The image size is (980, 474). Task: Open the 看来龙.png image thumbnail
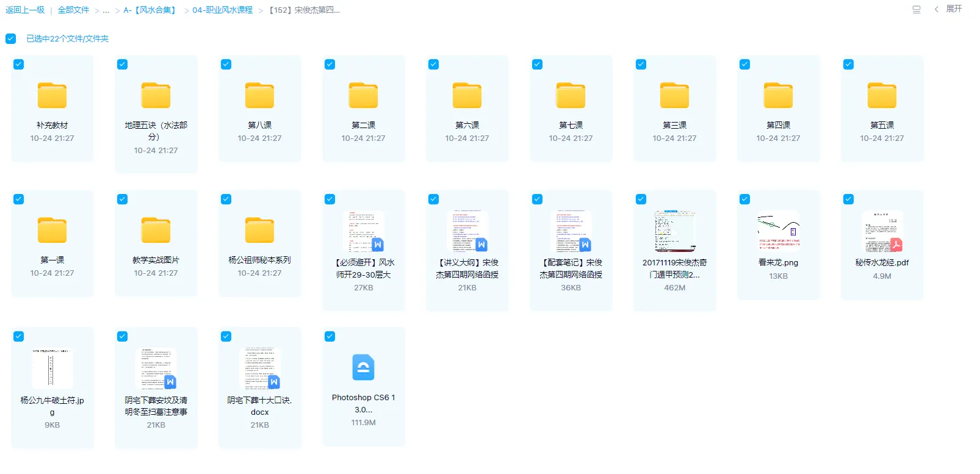pos(778,231)
